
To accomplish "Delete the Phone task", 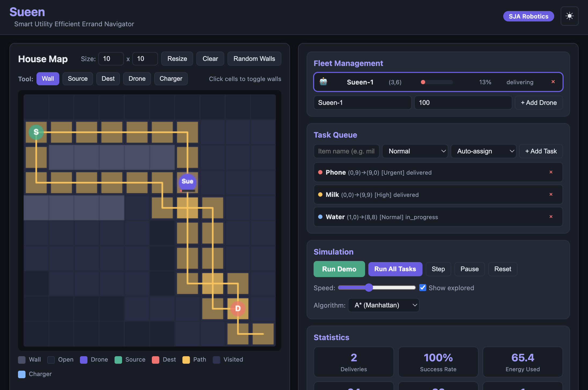I will [x=551, y=172].
